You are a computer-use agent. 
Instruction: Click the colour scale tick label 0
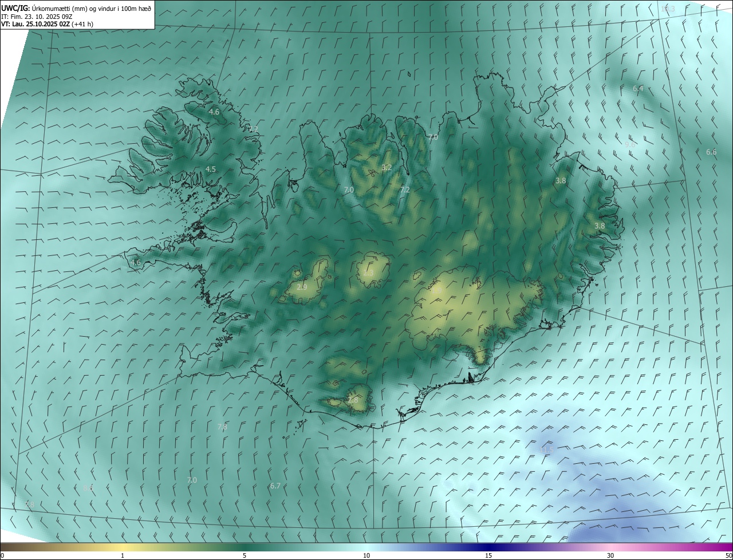coord(2,555)
